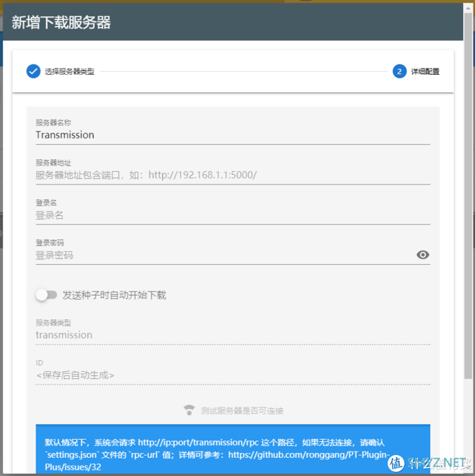Screen dimensions: 475x476
Task: Edit the server name field containing Transmission
Action: coord(233,135)
